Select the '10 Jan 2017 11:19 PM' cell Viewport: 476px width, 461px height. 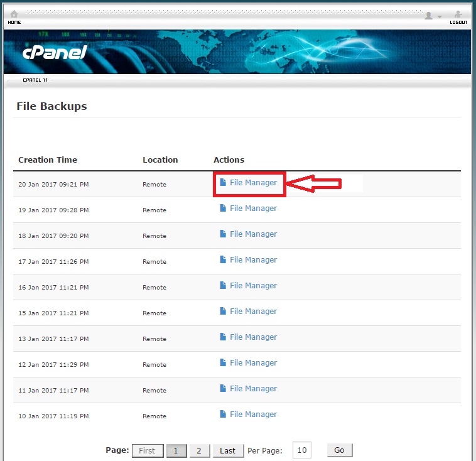click(x=53, y=416)
